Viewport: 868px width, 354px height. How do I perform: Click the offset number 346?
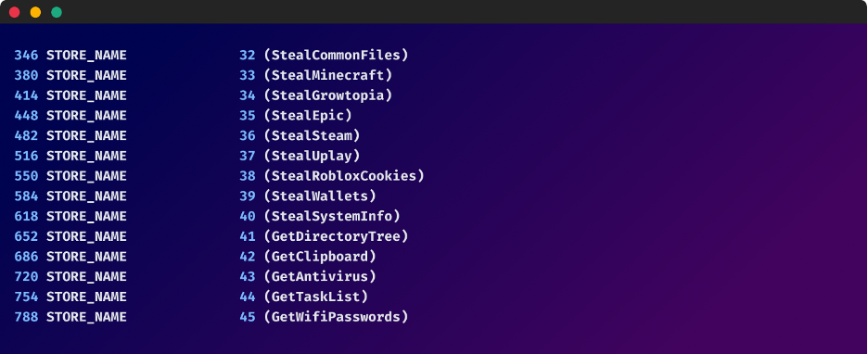[x=26, y=56]
